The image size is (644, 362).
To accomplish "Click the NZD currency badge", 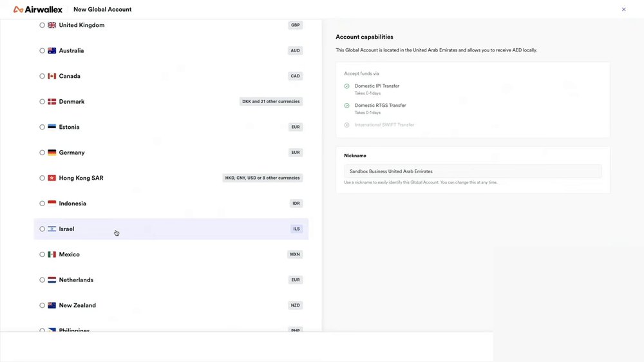I will coord(296,305).
